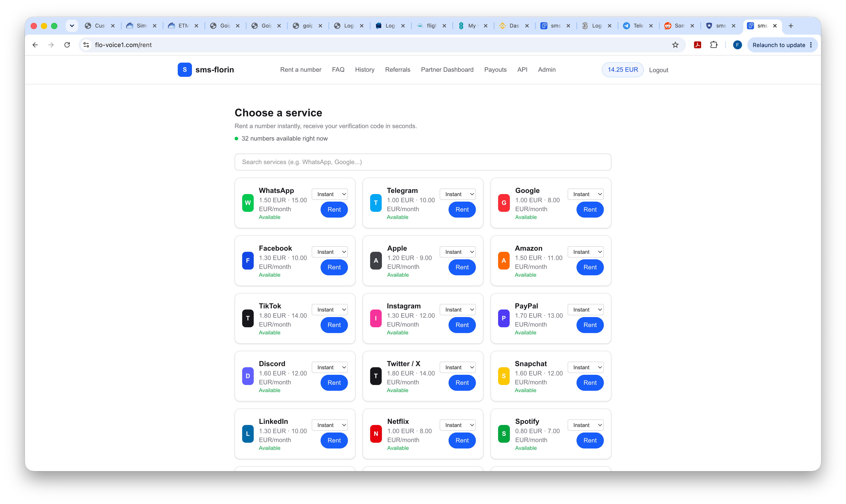Open the Partner Dashboard nav item
Viewport: 846px width, 504px height.
(447, 70)
